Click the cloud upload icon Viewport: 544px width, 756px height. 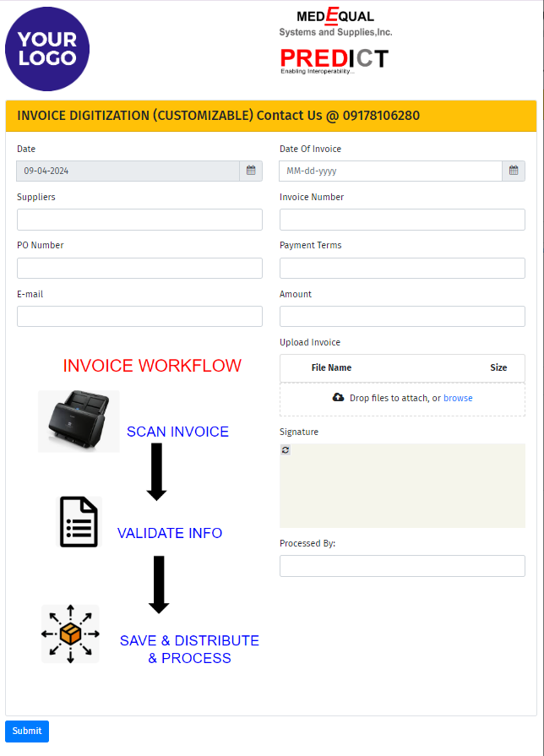(338, 397)
